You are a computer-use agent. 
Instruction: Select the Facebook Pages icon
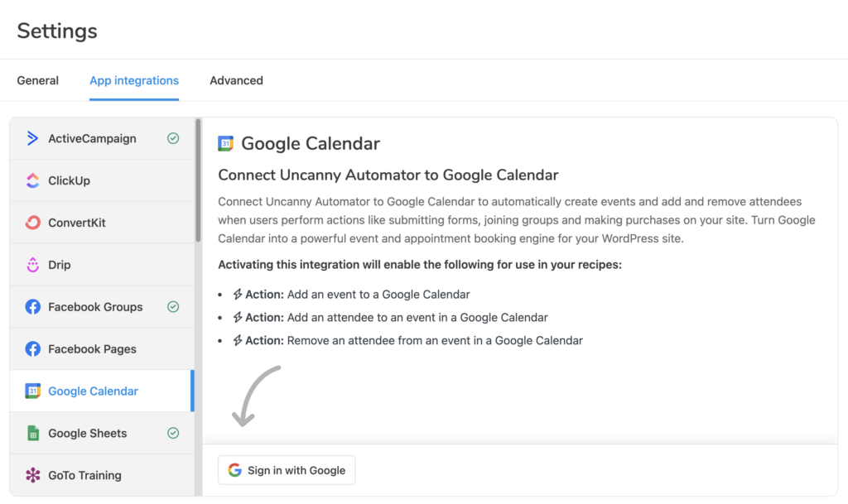pyautogui.click(x=31, y=348)
